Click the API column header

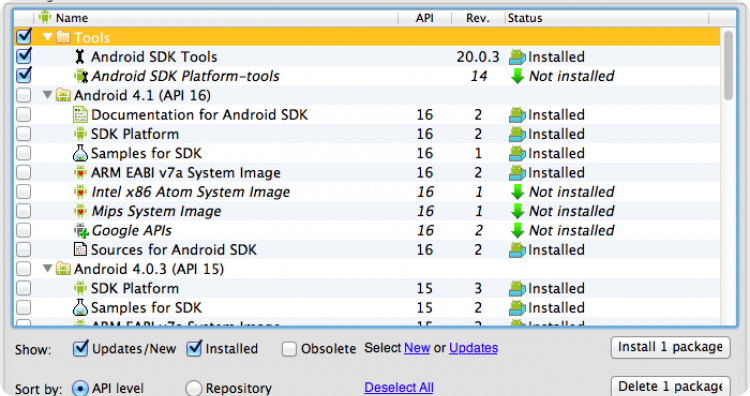point(424,18)
